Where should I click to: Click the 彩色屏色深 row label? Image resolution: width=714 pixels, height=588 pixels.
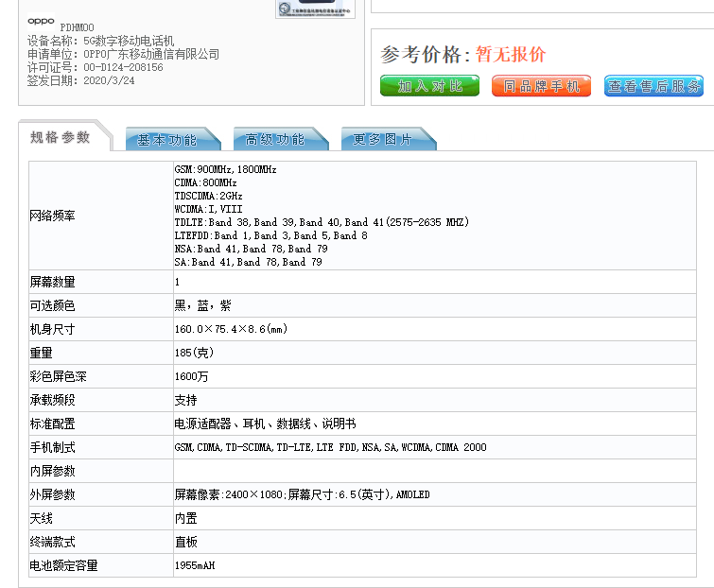pyautogui.click(x=58, y=377)
